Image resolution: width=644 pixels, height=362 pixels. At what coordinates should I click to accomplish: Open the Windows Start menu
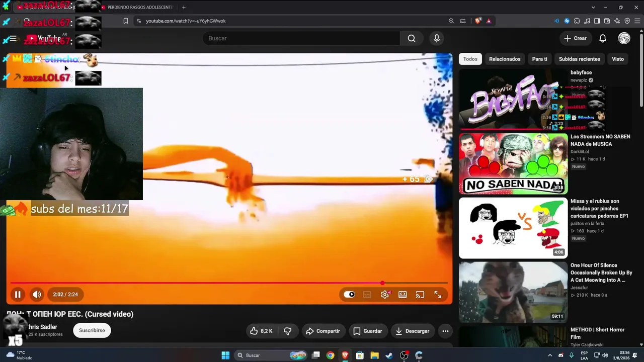click(225, 355)
